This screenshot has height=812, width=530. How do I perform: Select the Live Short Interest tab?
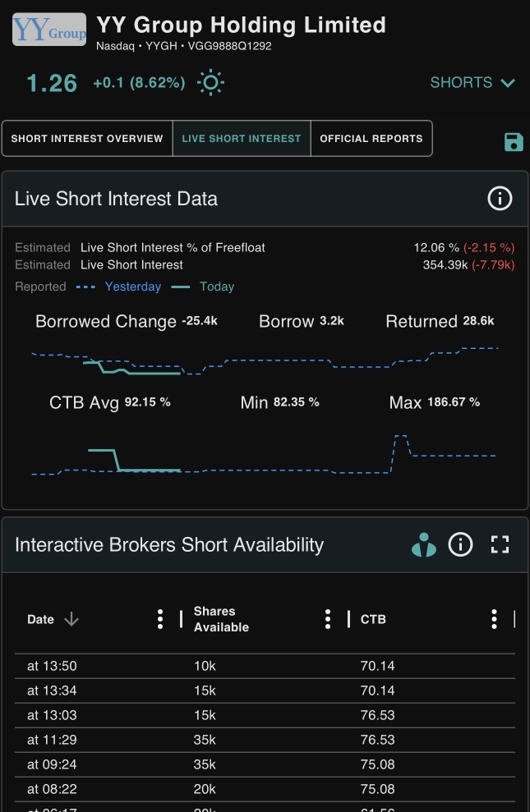242,138
